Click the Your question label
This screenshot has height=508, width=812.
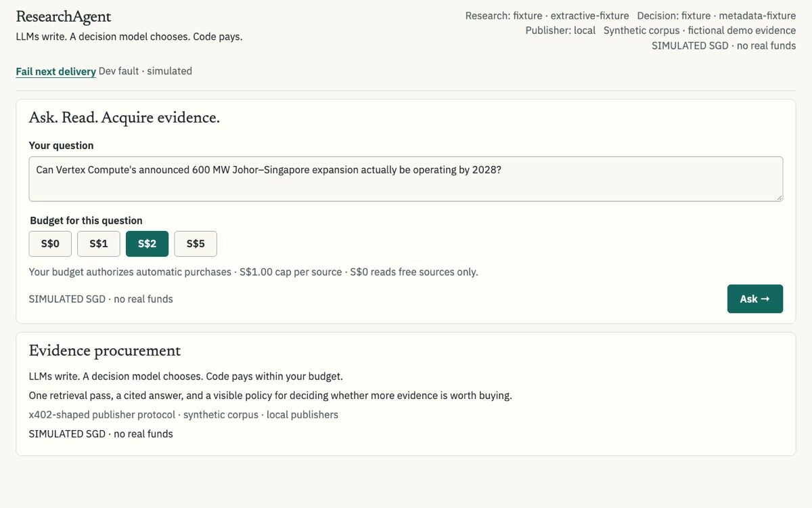(62, 146)
